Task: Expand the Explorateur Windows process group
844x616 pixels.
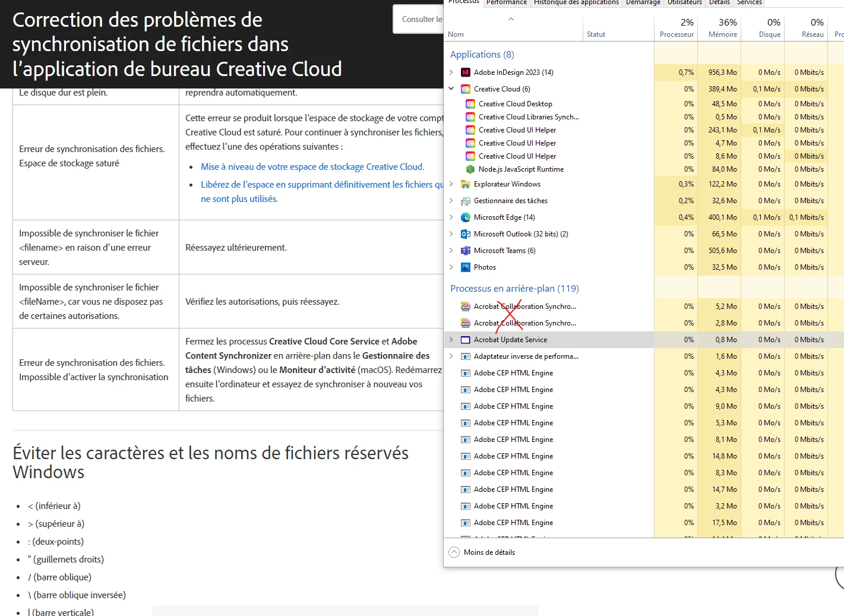Action: (451, 184)
